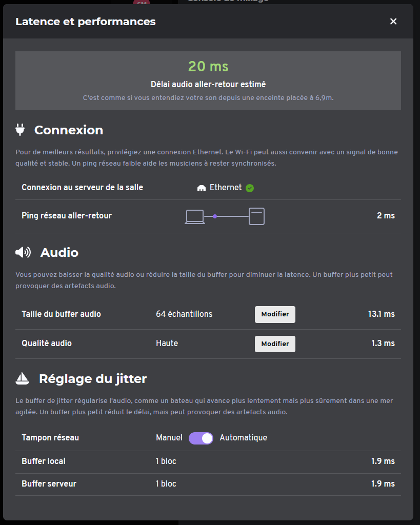Click the laptop icon in ping diagram
The image size is (420, 525).
194,217
